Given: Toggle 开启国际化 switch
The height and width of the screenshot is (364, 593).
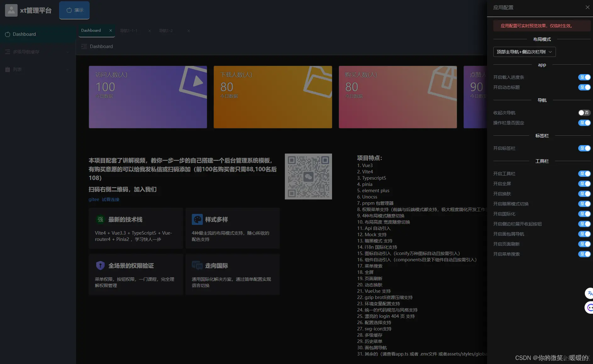Looking at the screenshot, I should click(585, 214).
